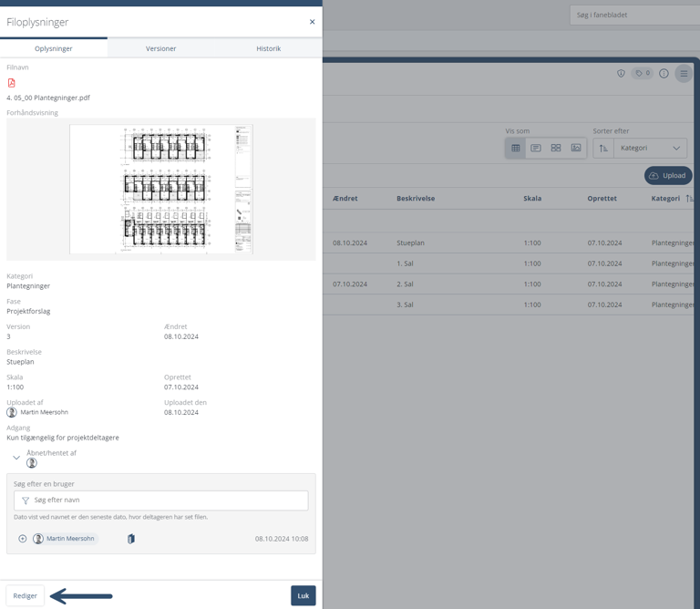Viewport: 700px width, 609px height.
Task: Click the circled info icon in header
Action: [664, 74]
